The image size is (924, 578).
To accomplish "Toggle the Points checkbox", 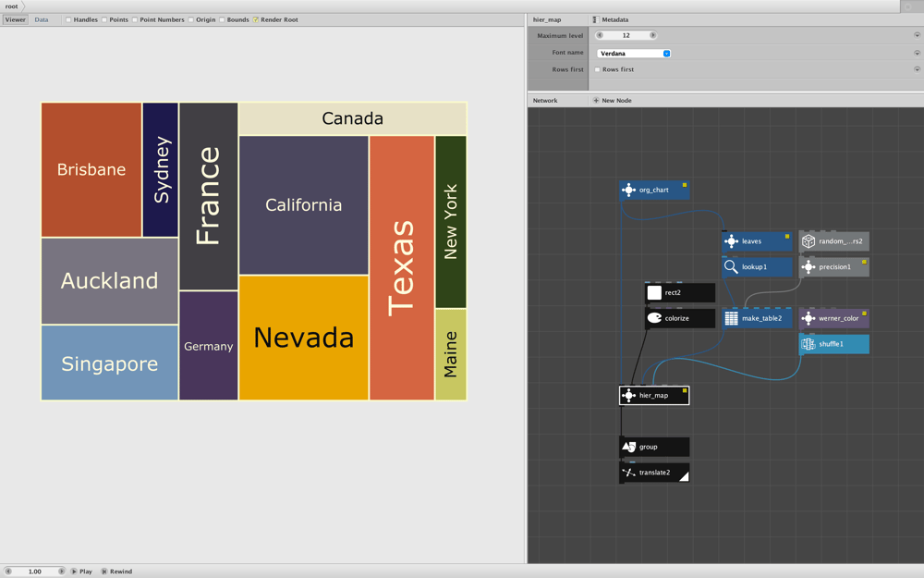I will (x=104, y=19).
